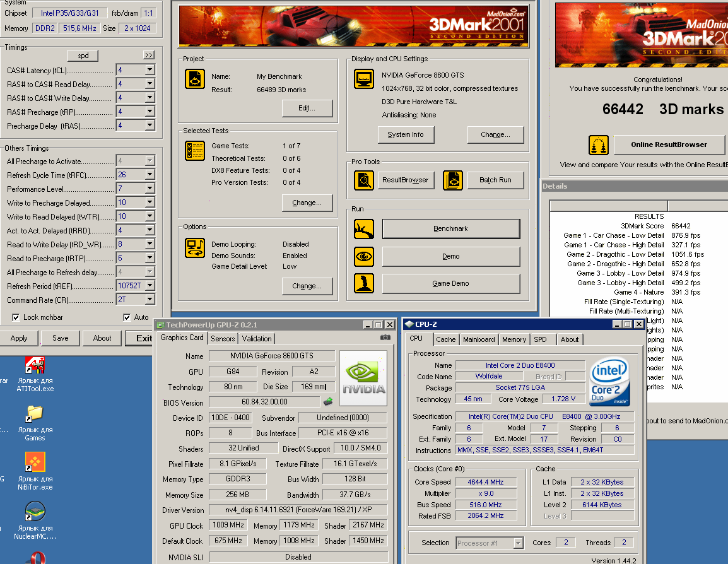Click the NVIDIA logo in GPU-Z
This screenshot has width=728, height=564.
click(364, 379)
